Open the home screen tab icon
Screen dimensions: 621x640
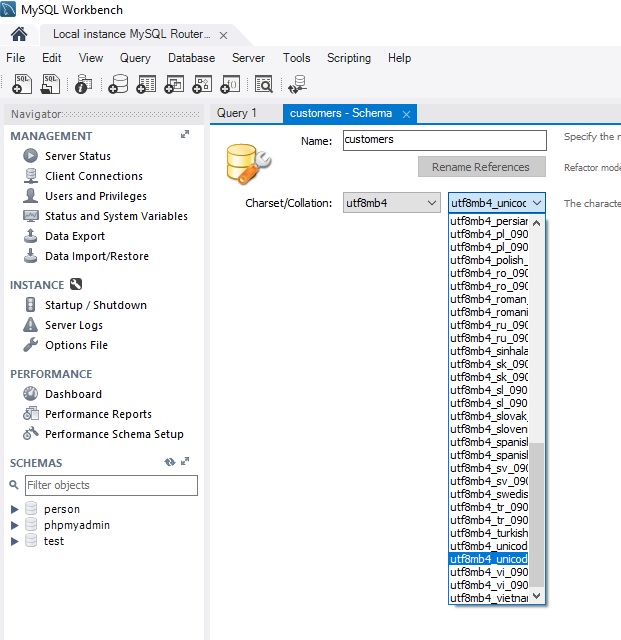point(19,34)
